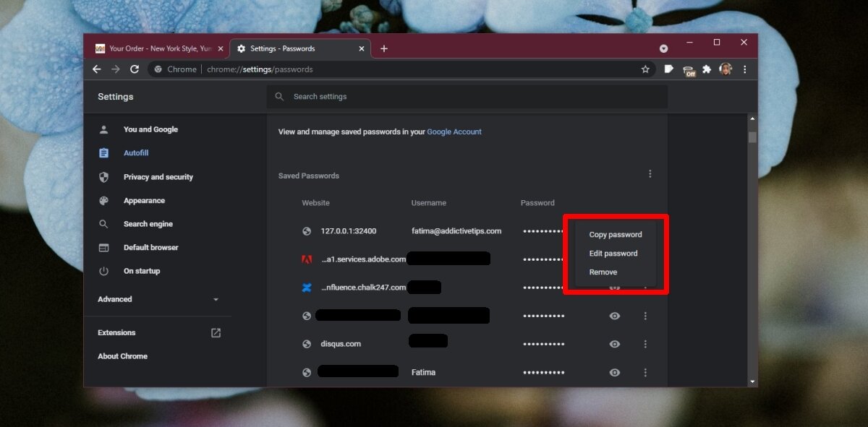Open the Saved Passwords header options menu

coord(650,174)
